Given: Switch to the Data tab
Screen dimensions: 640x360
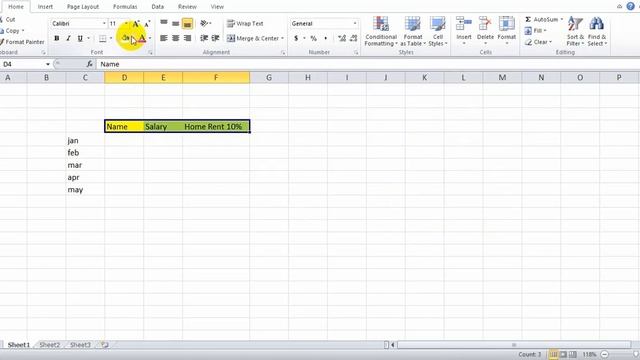Looking at the screenshot, I should 158,7.
